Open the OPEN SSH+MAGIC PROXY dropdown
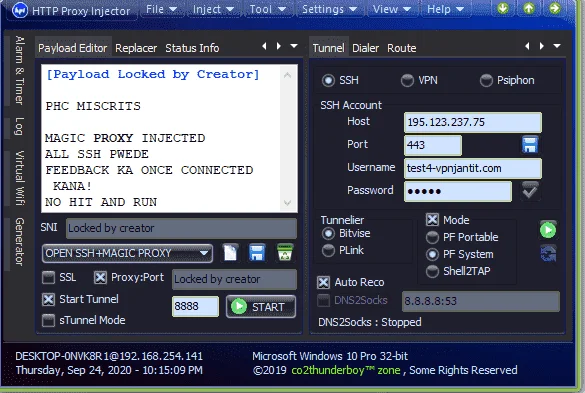The image size is (585, 393). pos(127,253)
